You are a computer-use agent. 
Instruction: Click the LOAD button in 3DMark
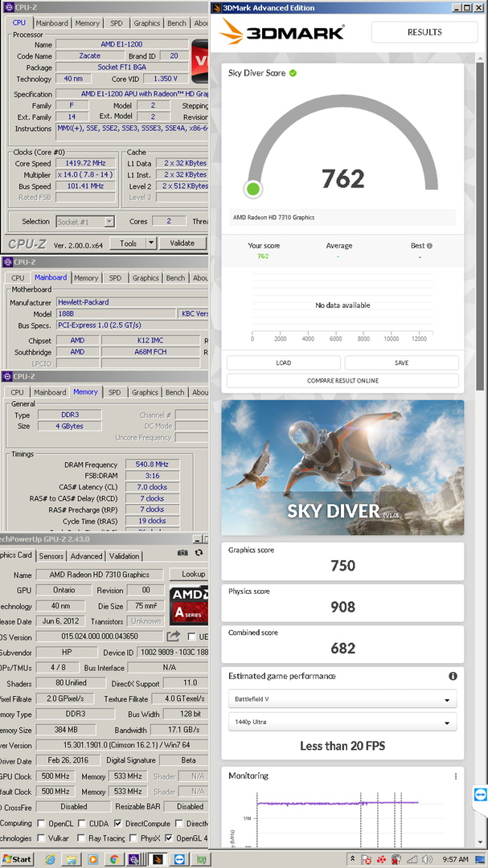[284, 362]
